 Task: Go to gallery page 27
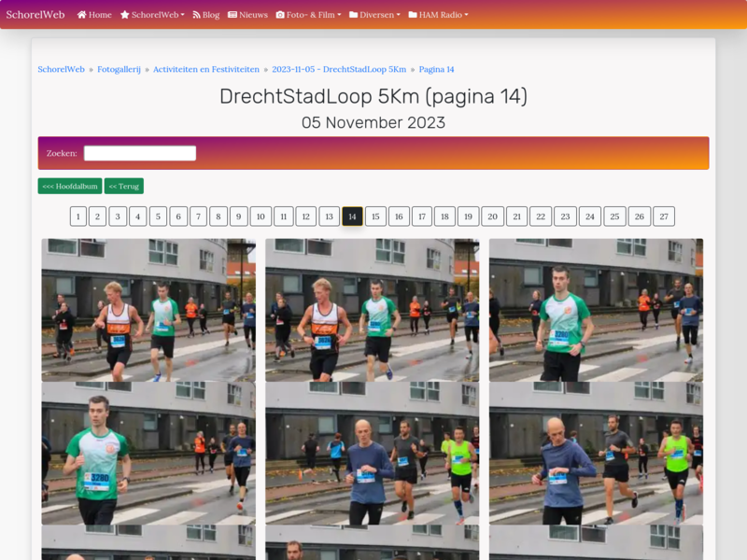tap(664, 217)
